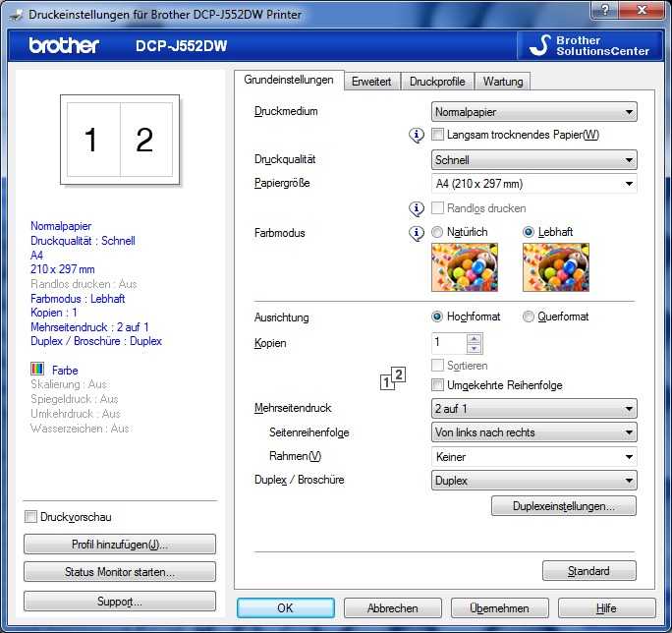This screenshot has width=672, height=633.
Task: Open the Support button
Action: point(120,602)
